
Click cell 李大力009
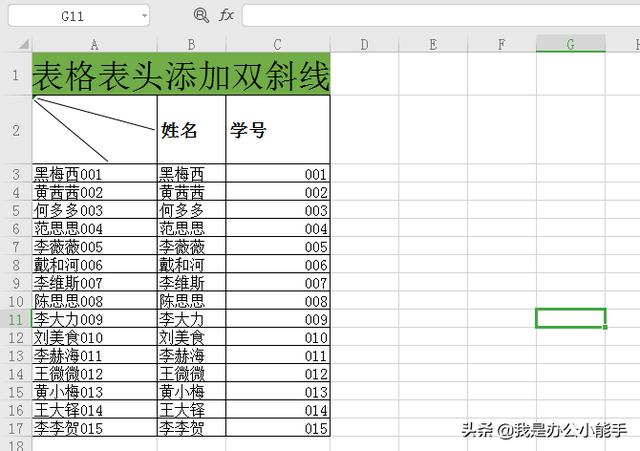click(95, 319)
